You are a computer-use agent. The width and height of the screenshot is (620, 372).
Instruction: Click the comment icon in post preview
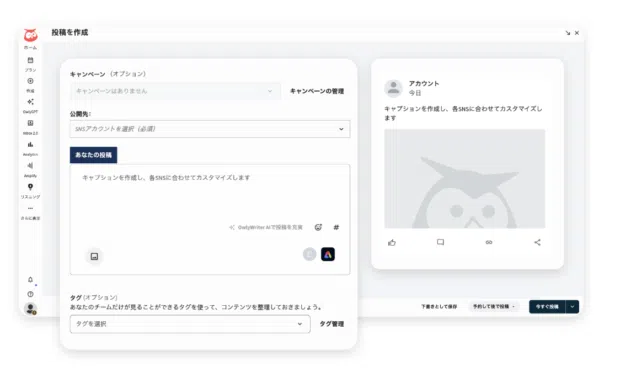click(x=440, y=242)
